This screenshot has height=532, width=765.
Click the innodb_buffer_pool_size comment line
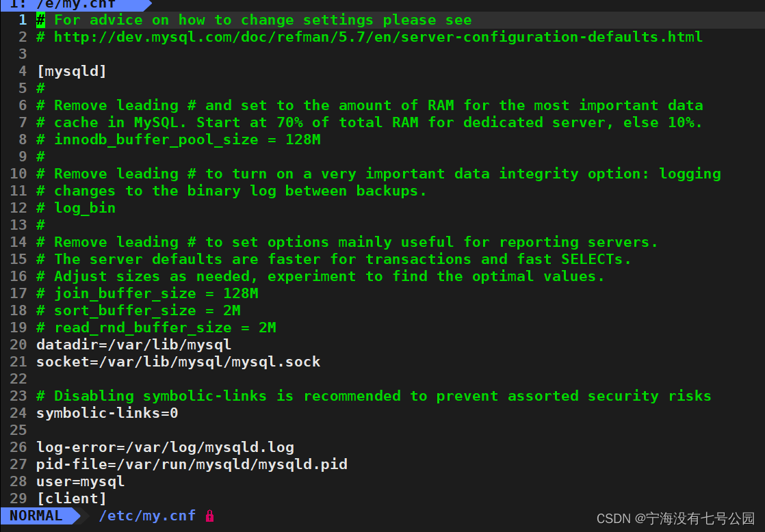click(179, 139)
